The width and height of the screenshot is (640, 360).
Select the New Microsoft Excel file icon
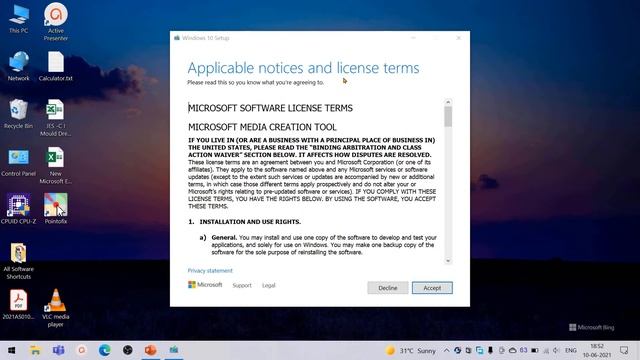click(56, 166)
